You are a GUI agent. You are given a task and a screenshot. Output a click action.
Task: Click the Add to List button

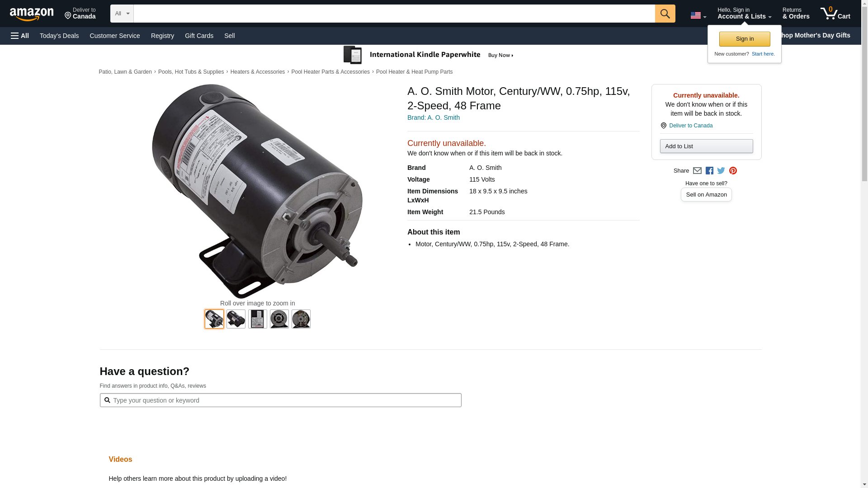706,146
